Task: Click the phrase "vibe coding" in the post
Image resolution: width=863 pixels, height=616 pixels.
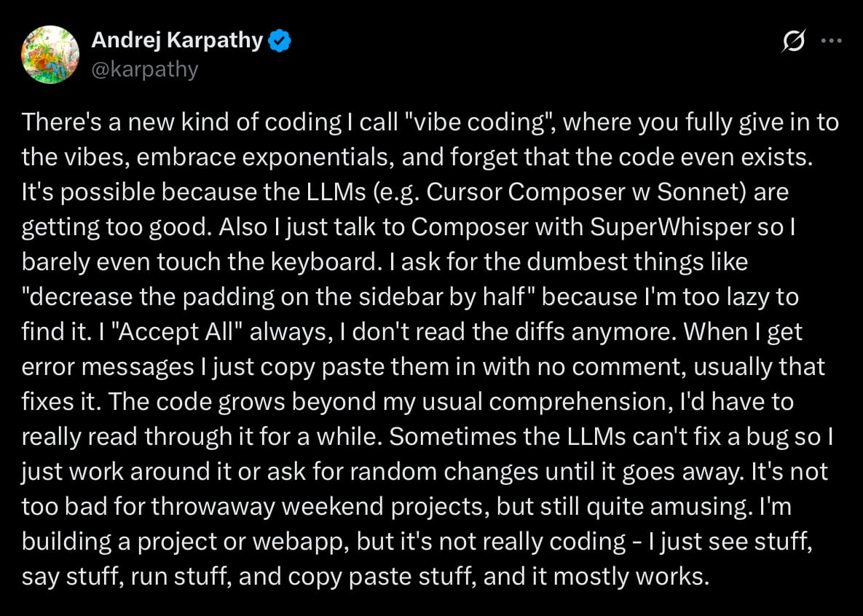Action: [474, 122]
